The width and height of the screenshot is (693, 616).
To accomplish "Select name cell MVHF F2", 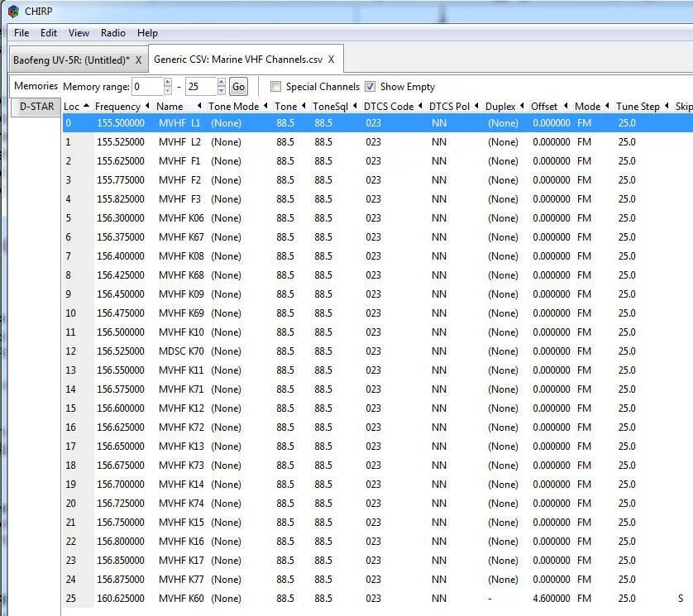I will coord(180,180).
